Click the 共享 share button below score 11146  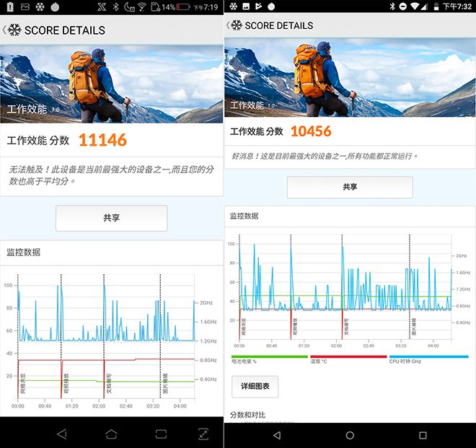tap(111, 218)
